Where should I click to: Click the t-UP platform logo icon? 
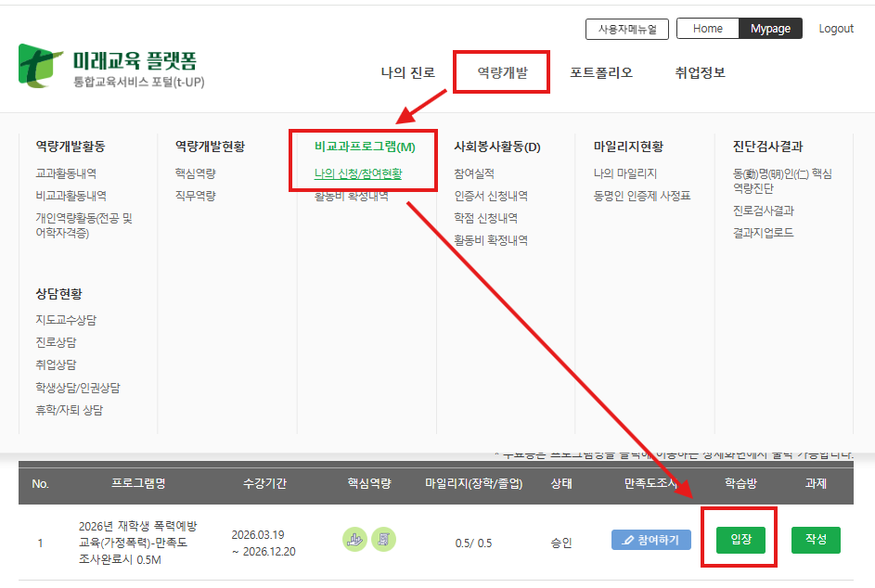tap(42, 65)
